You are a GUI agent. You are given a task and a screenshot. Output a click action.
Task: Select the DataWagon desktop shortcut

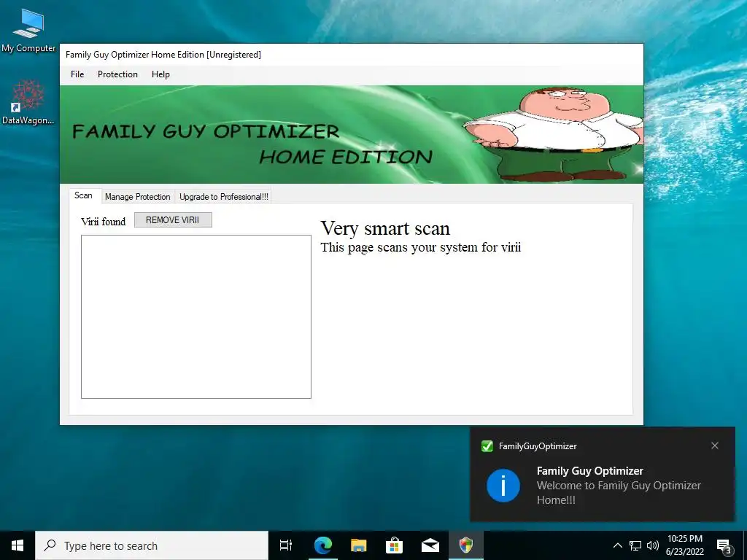click(28, 102)
